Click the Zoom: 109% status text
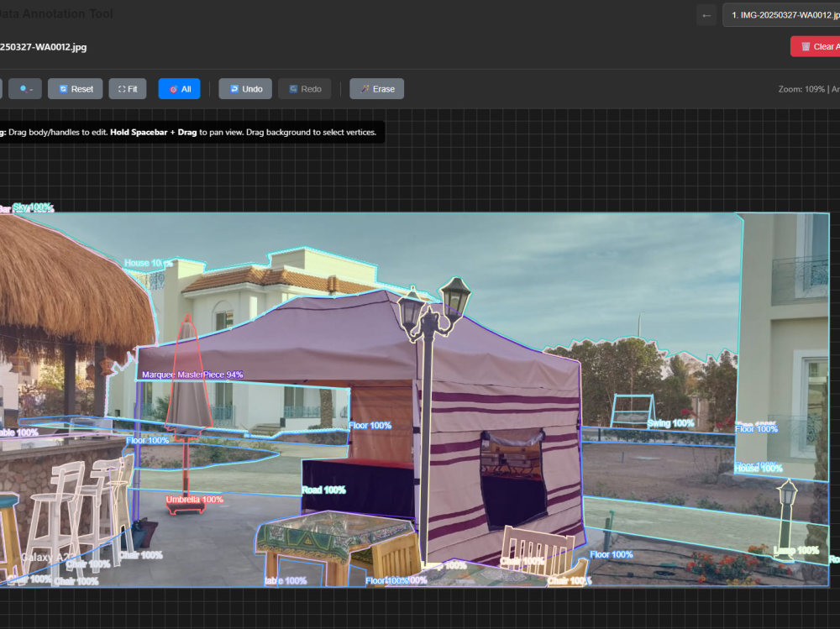The image size is (840, 629). click(x=801, y=89)
